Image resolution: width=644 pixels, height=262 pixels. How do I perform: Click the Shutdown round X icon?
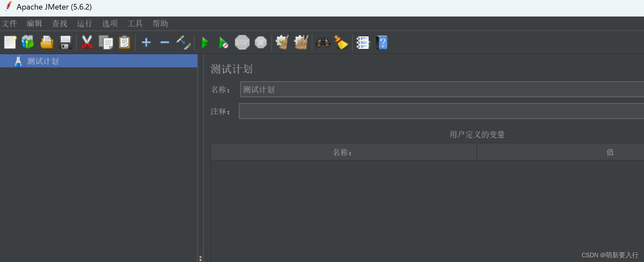(x=261, y=42)
